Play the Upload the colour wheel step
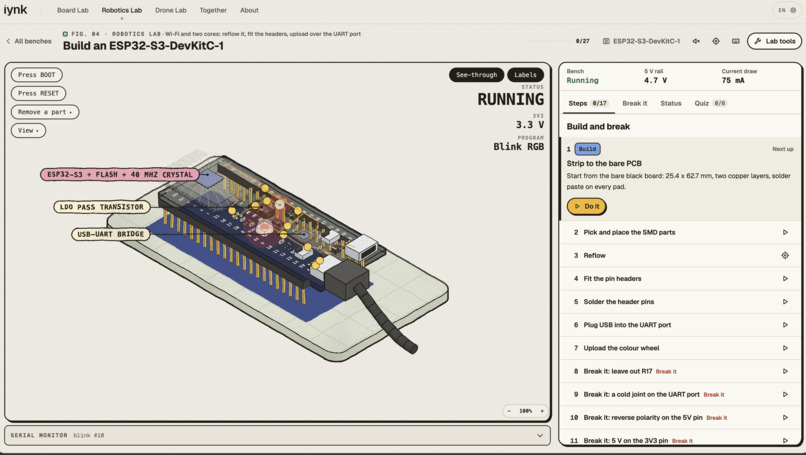The width and height of the screenshot is (806, 455). pos(785,348)
